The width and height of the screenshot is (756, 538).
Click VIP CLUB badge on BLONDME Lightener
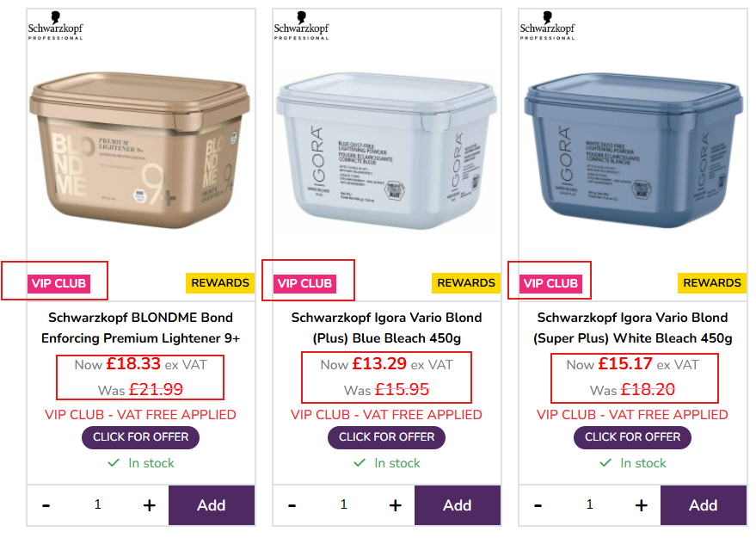pos(58,283)
